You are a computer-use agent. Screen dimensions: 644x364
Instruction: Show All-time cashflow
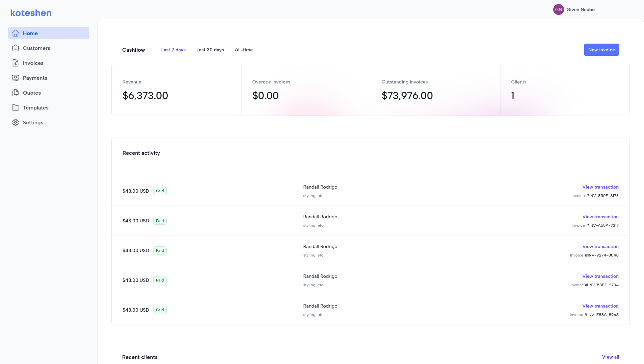[x=244, y=50]
